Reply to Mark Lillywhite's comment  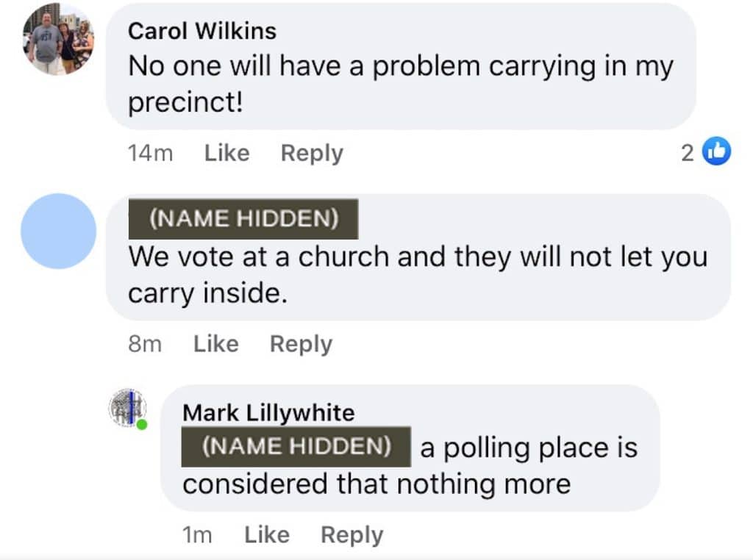click(351, 535)
